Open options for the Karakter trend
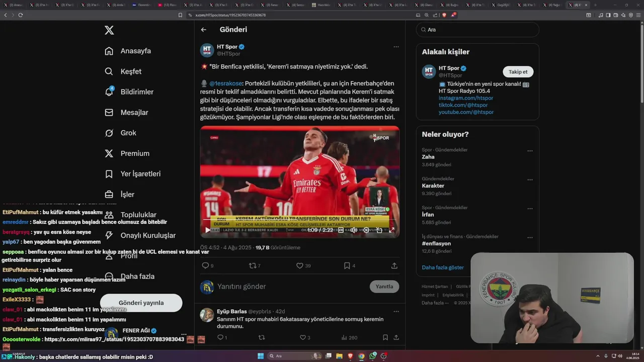 tap(530, 179)
